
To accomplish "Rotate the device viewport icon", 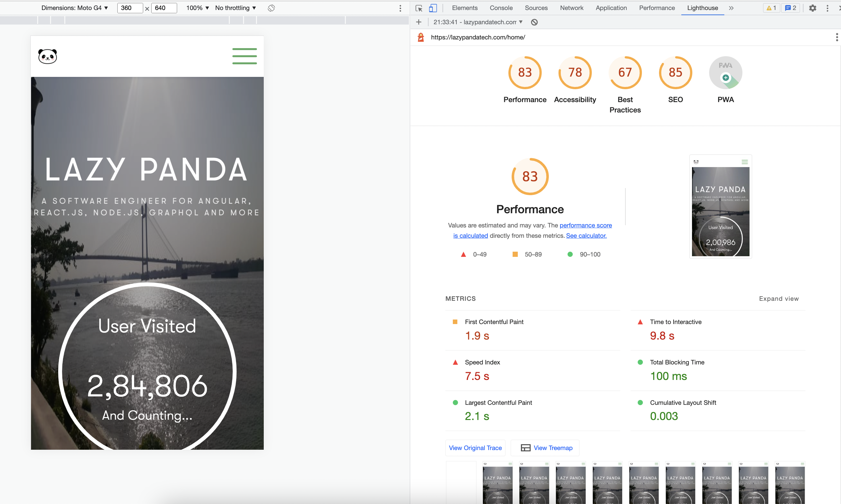I will [271, 8].
